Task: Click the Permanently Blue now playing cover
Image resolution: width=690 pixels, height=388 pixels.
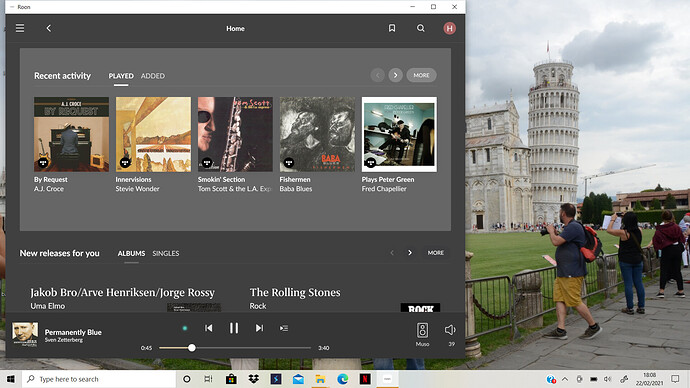Action: tap(25, 334)
